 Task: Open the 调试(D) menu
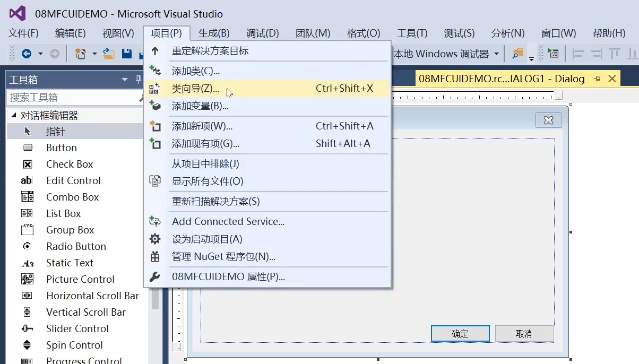[263, 33]
